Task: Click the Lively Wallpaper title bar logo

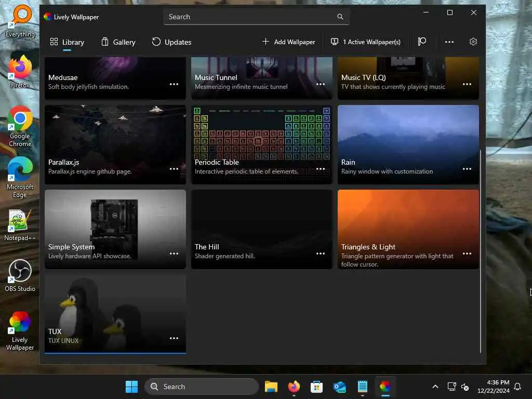Action: [47, 17]
